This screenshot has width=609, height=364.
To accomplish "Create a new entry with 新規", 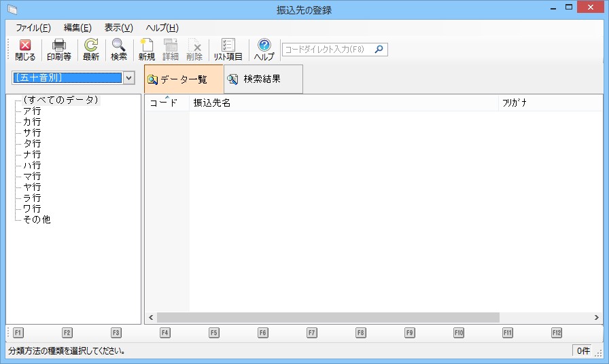I will coord(147,50).
